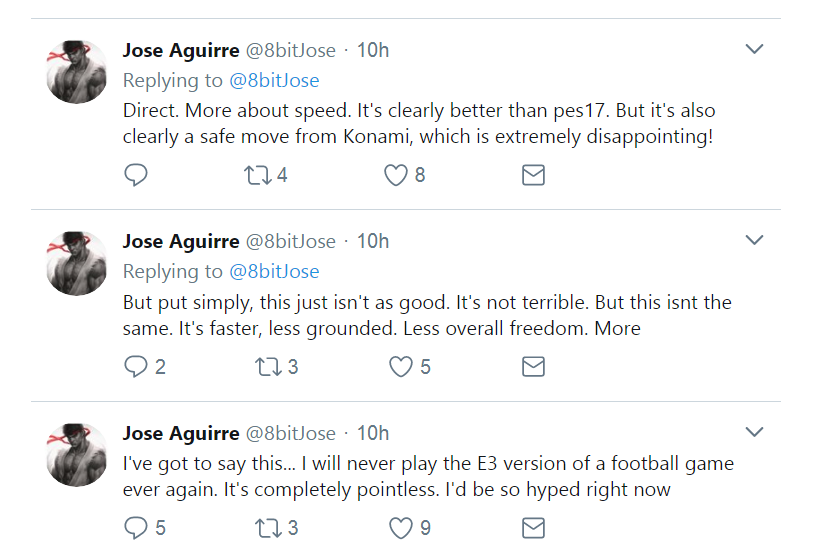
Task: Click profile avatar on the E3 tweet
Action: [78, 455]
